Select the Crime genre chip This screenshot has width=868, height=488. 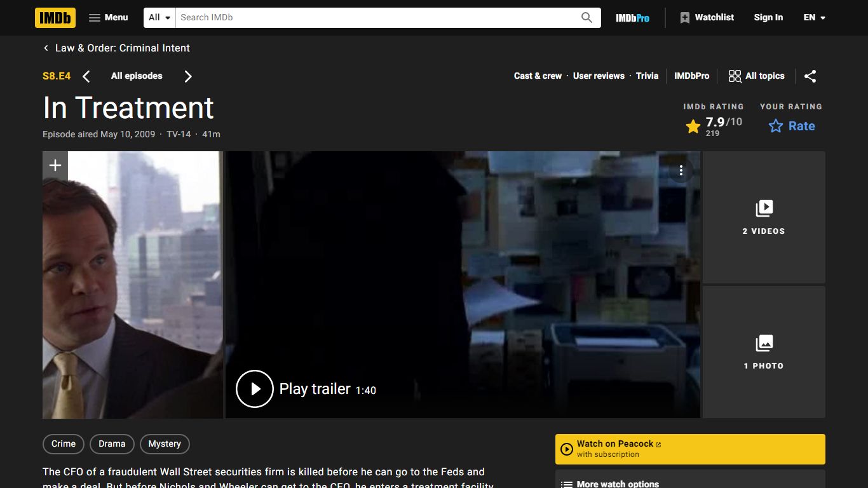pyautogui.click(x=64, y=444)
